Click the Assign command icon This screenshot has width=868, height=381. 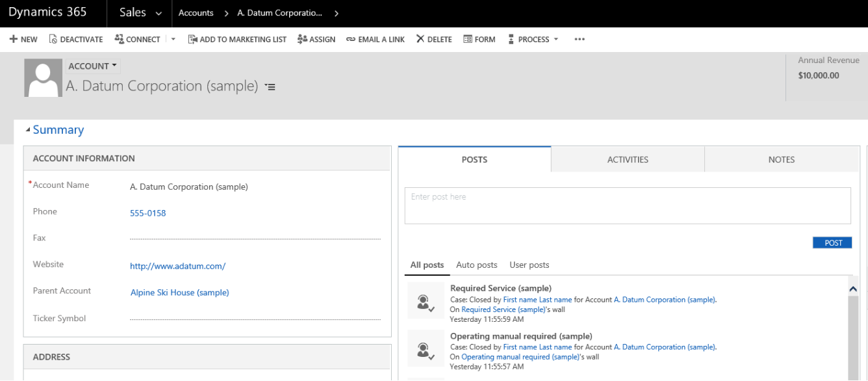302,40
